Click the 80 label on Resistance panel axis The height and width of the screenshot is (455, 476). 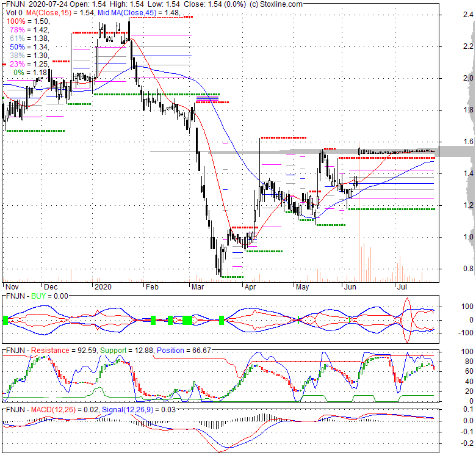point(469,362)
